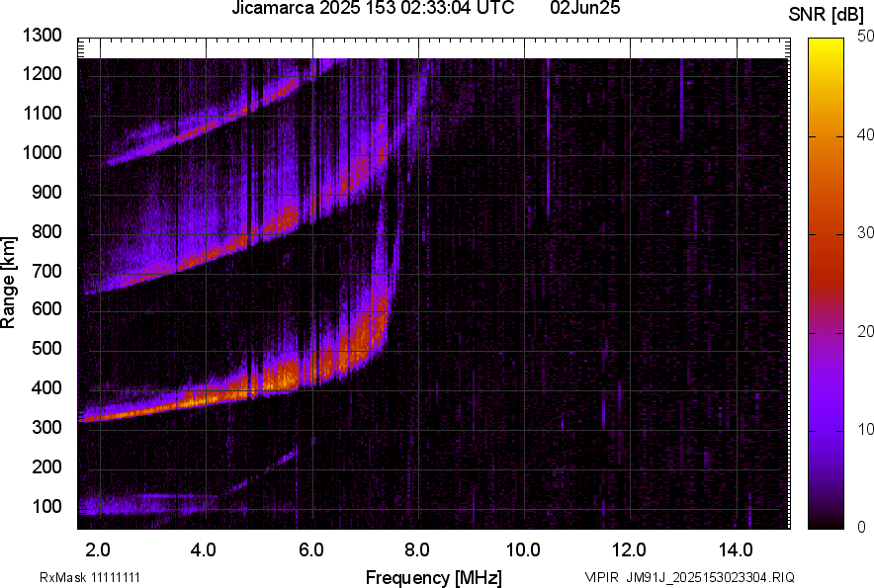Click the x-axis tick label '14.0'
Image resolution: width=874 pixels, height=588 pixels.
[736, 550]
